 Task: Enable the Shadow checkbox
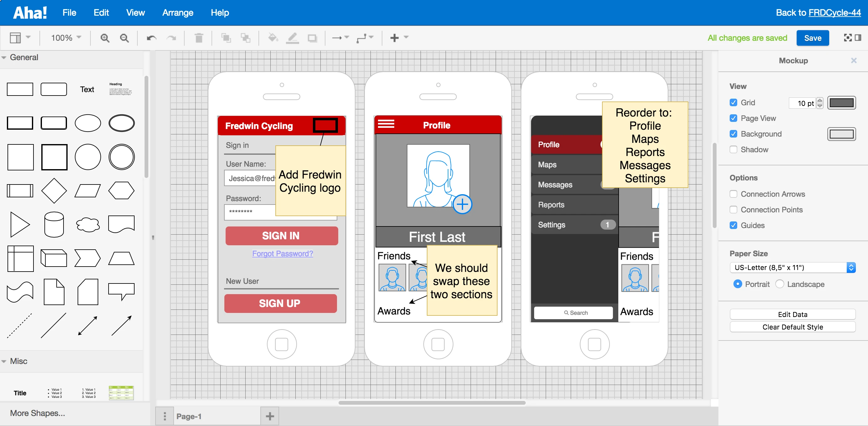733,149
